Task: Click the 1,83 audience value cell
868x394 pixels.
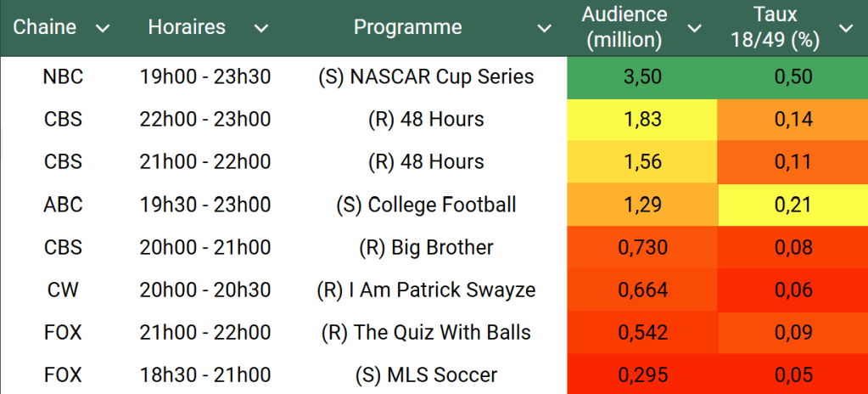Action: [x=641, y=119]
